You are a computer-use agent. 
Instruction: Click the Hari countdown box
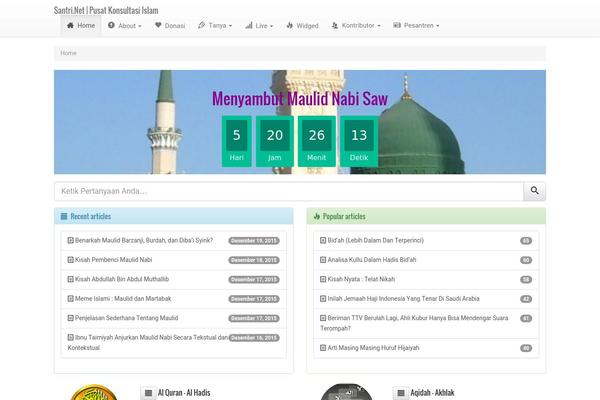coord(236,142)
